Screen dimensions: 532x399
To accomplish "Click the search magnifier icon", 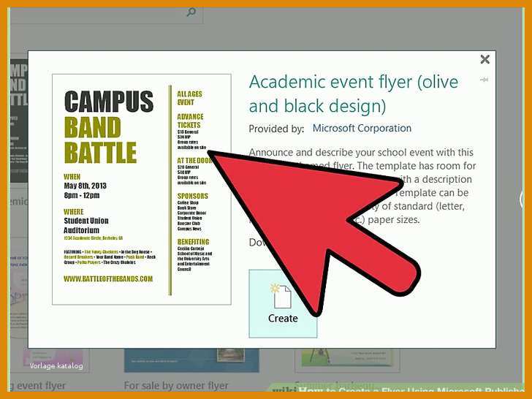I will click(x=191, y=12).
